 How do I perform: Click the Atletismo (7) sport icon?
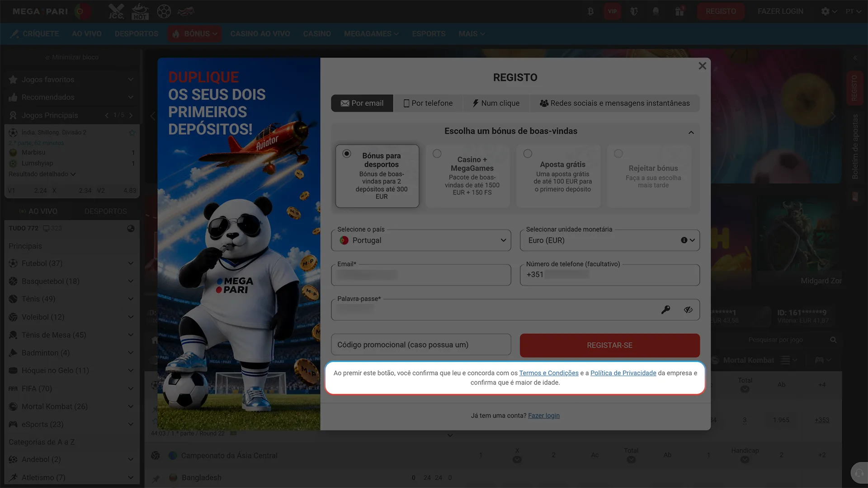13,477
